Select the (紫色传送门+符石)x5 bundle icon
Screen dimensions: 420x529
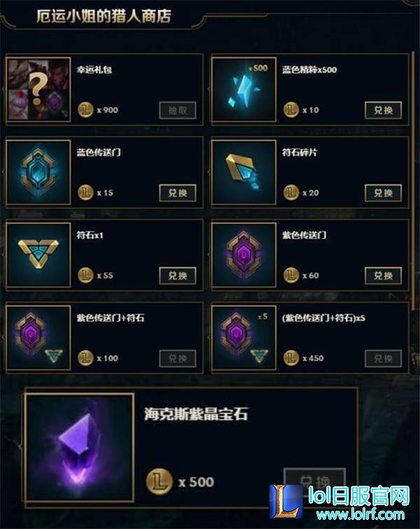(x=244, y=337)
